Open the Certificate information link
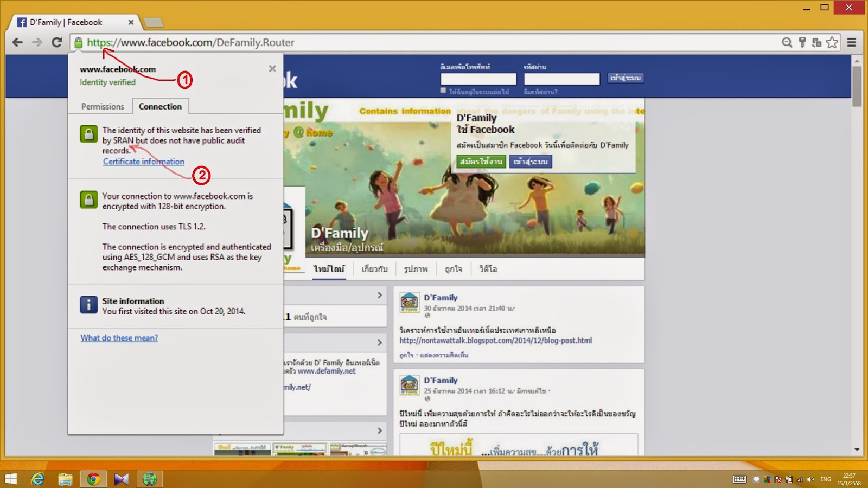This screenshot has width=868, height=488. point(144,162)
